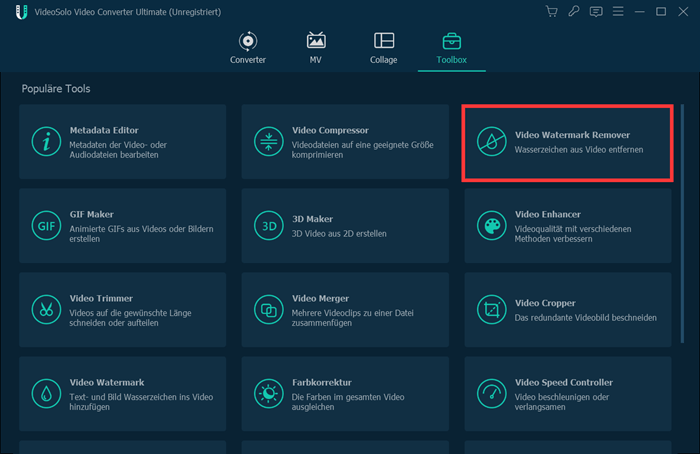
Task: Open Video Cropper title text
Action: coord(545,303)
